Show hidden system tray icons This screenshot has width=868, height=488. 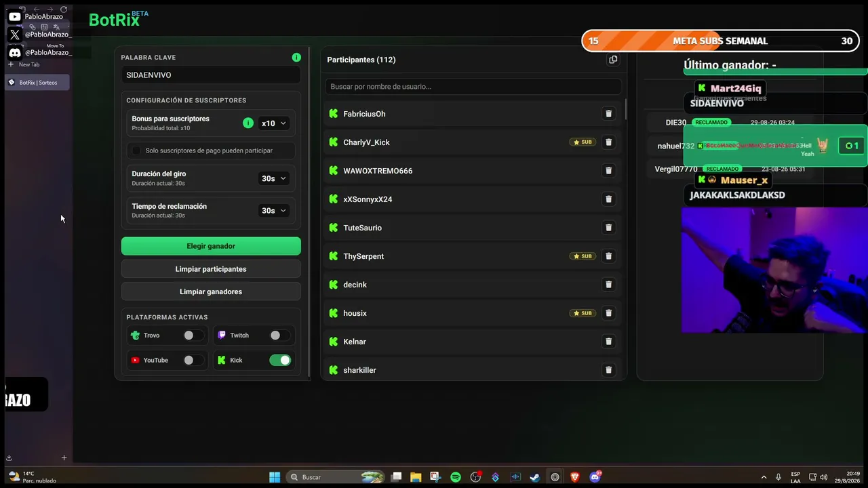pos(764,477)
